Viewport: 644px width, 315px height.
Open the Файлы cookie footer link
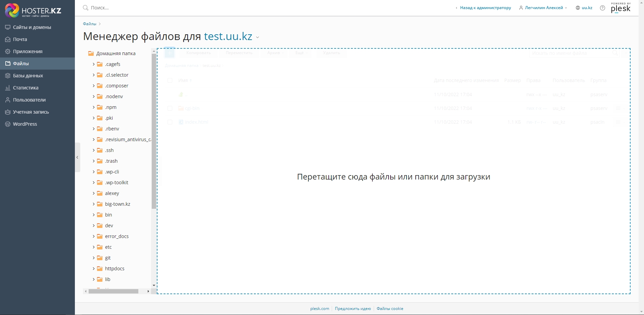tap(389, 309)
